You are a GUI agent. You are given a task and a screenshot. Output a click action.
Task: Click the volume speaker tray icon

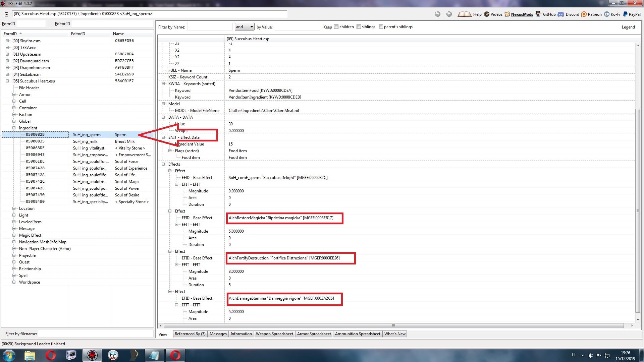[591, 355]
